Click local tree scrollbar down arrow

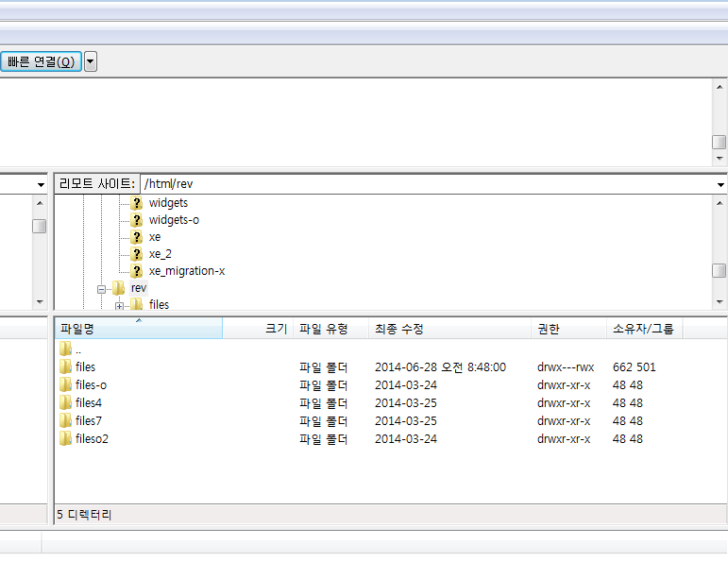(40, 302)
